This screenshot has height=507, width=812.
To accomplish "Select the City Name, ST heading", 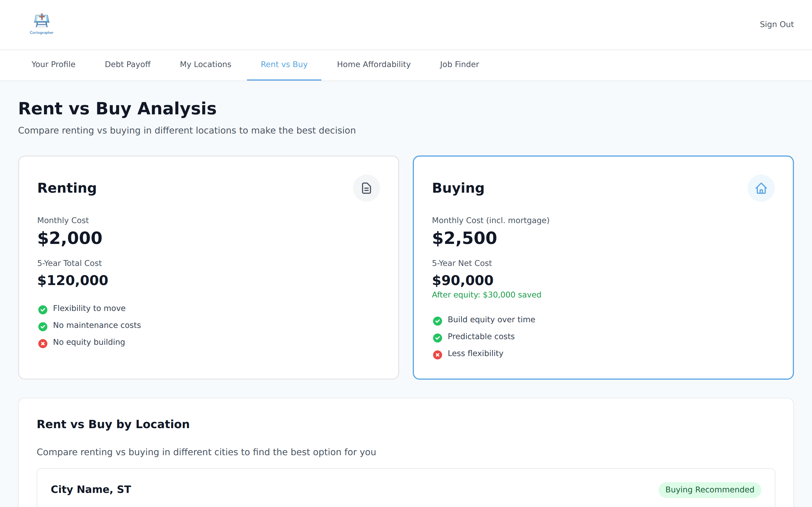I will [x=91, y=489].
